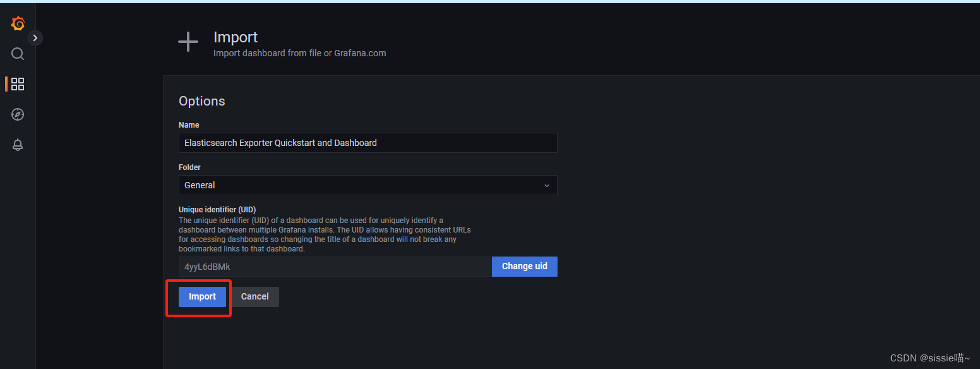
Task: Open the Folder dropdown
Action: pyautogui.click(x=367, y=185)
